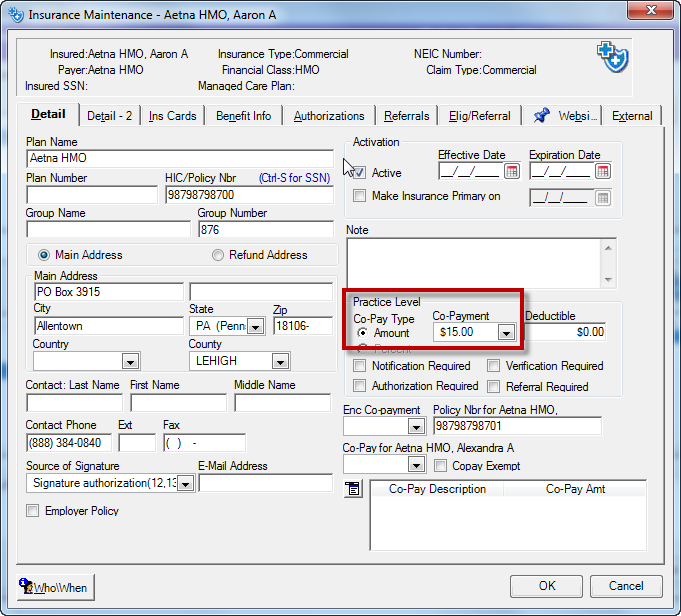Click the contact Middle Name field

click(283, 403)
